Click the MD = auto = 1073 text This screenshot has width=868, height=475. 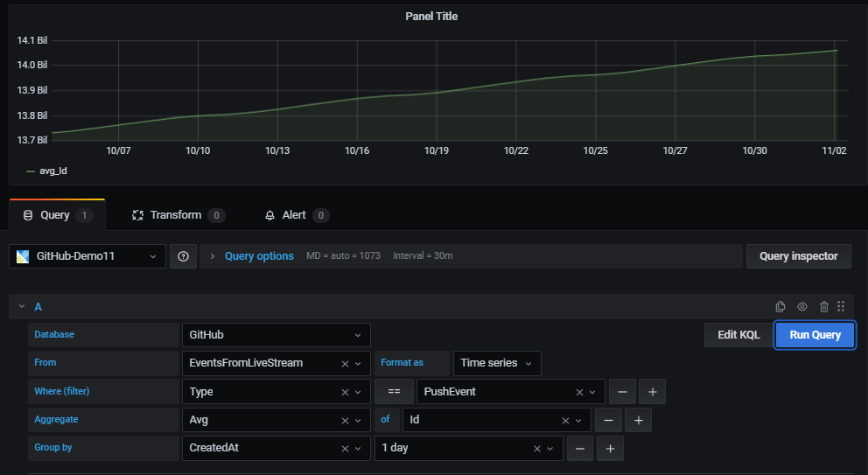343,255
